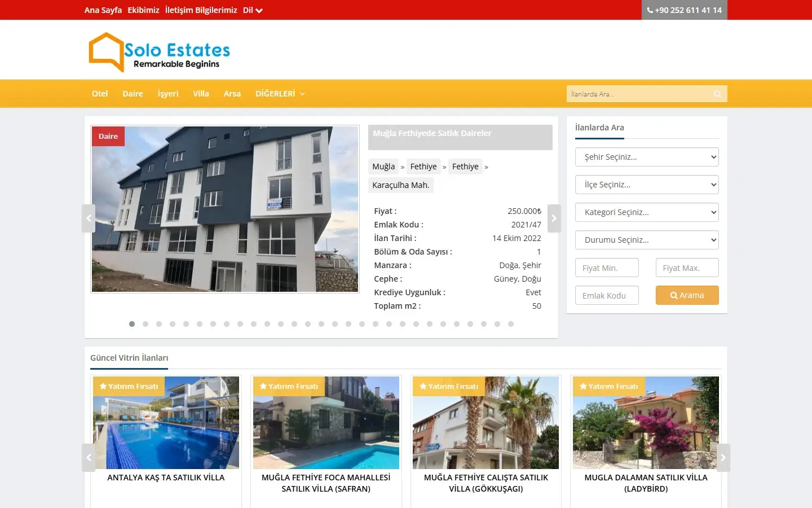Open the Muğla Fethiyede Satılık Daireler title
The image size is (812, 508).
(x=432, y=133)
